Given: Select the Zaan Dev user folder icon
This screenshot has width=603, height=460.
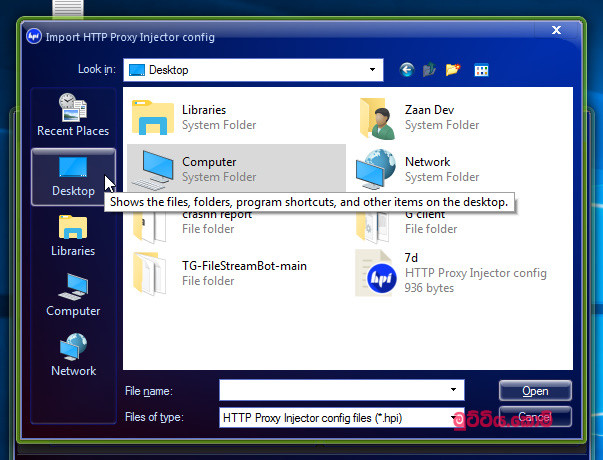Looking at the screenshot, I should (x=378, y=118).
